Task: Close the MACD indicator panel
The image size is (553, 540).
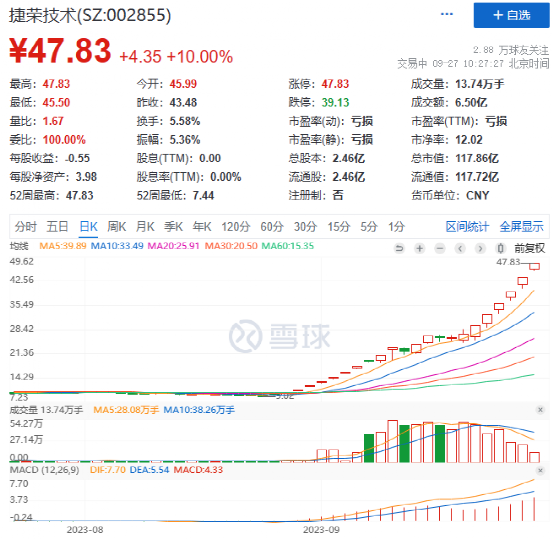Action: (540, 470)
